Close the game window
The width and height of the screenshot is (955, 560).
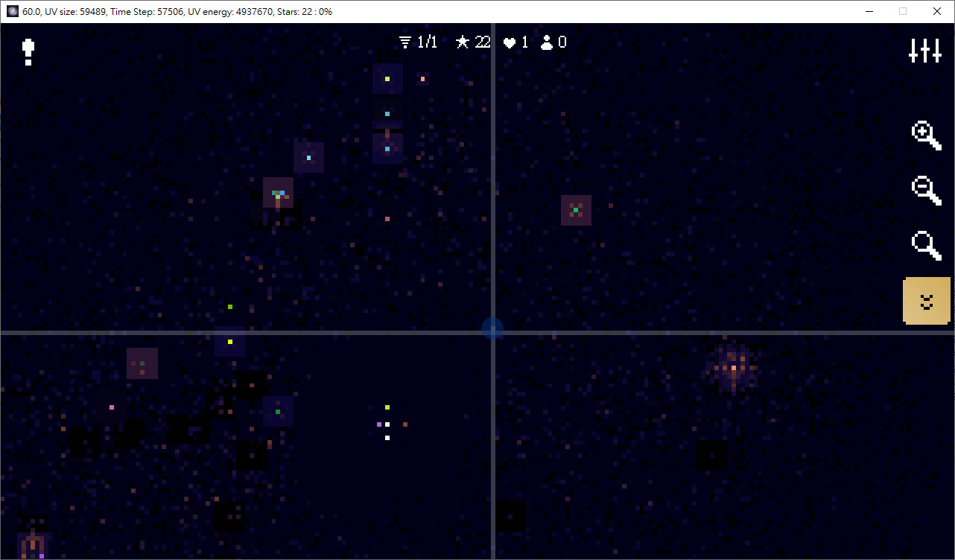[937, 11]
